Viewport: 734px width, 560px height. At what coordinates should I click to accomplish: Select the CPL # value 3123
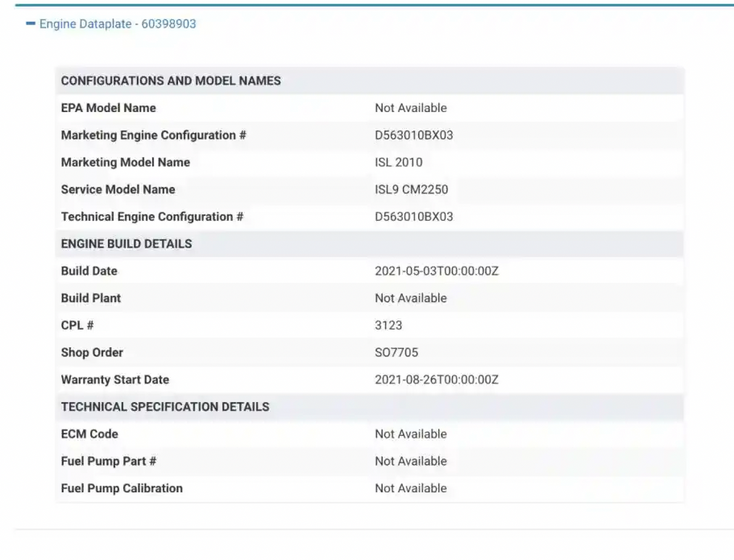pos(388,325)
